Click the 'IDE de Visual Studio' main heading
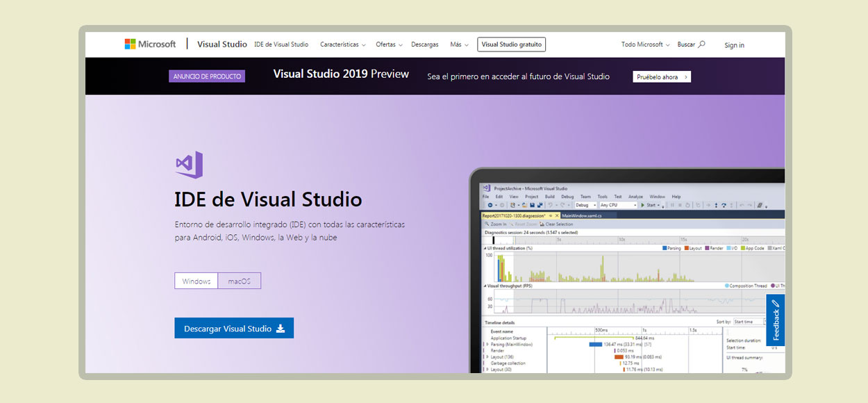This screenshot has height=403, width=868. pyautogui.click(x=268, y=199)
